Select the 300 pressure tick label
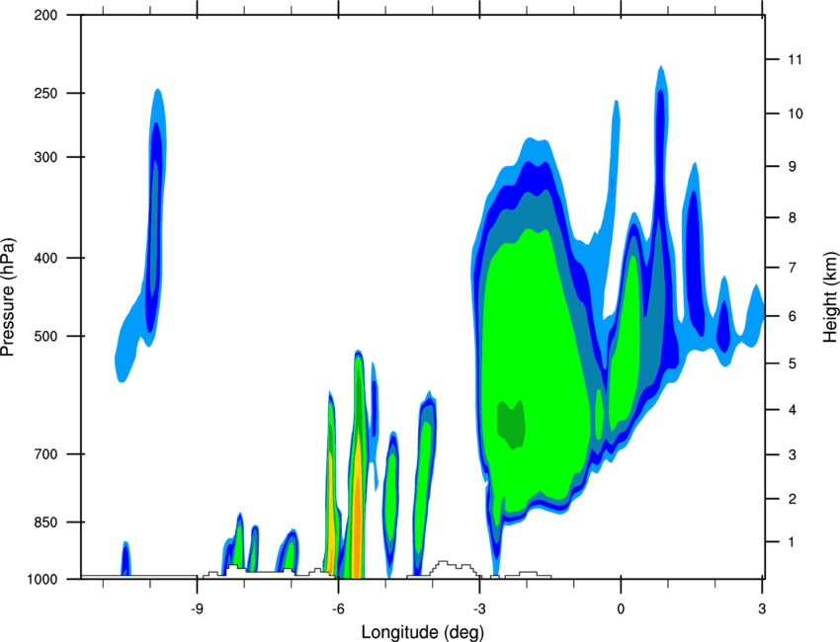Image resolution: width=840 pixels, height=642 pixels. (x=45, y=157)
